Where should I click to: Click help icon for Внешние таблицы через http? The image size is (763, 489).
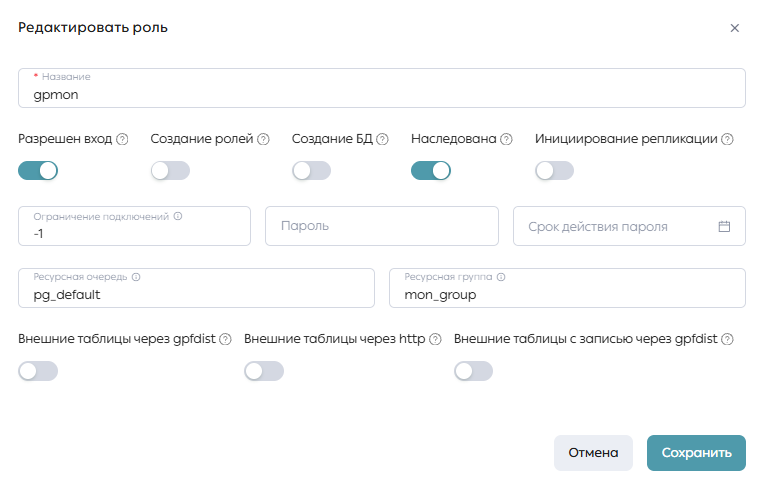click(436, 340)
